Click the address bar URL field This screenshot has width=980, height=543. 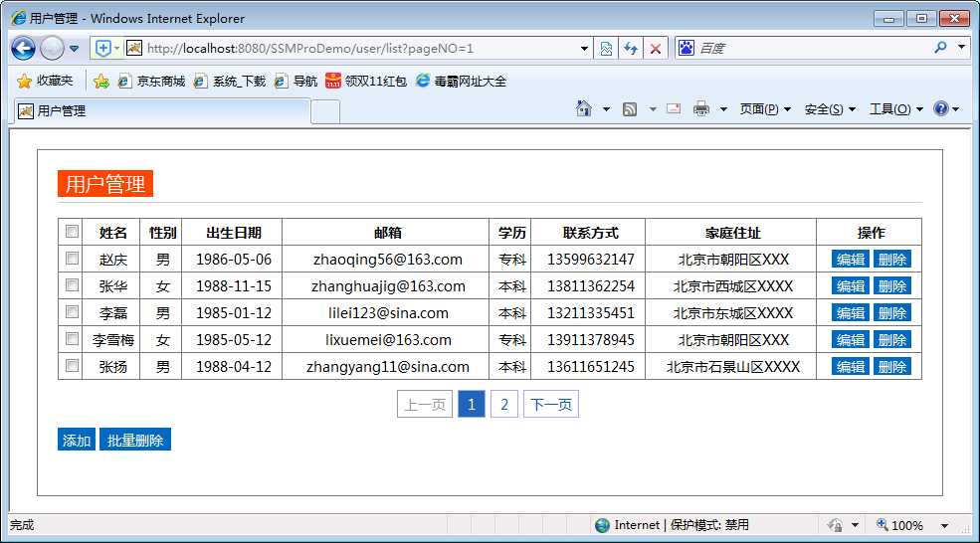pos(359,48)
